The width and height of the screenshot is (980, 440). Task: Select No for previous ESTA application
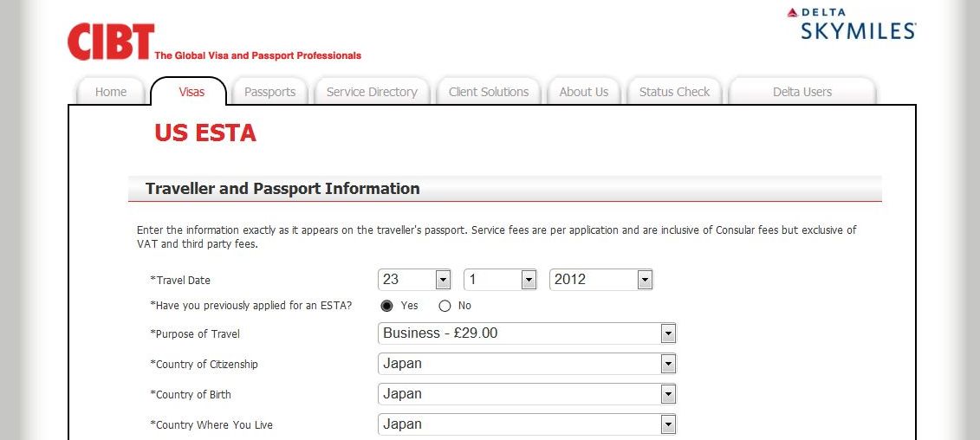tap(445, 306)
